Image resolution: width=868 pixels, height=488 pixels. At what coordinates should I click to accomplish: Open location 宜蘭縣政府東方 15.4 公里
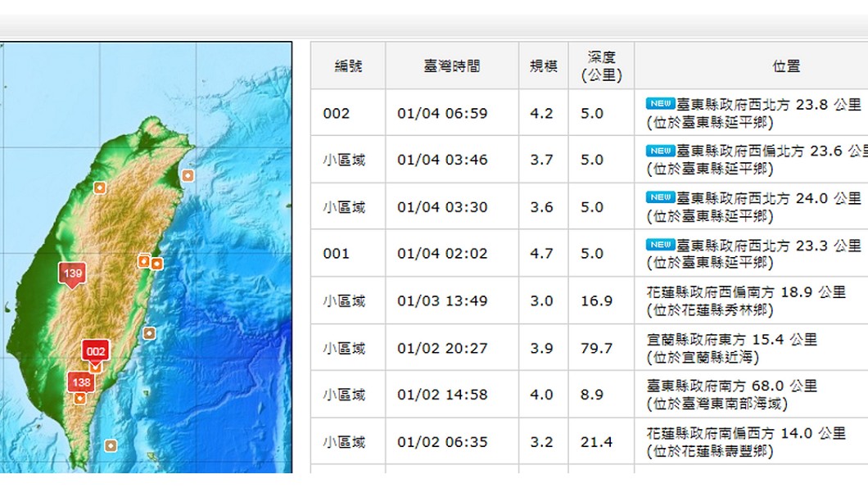732,339
